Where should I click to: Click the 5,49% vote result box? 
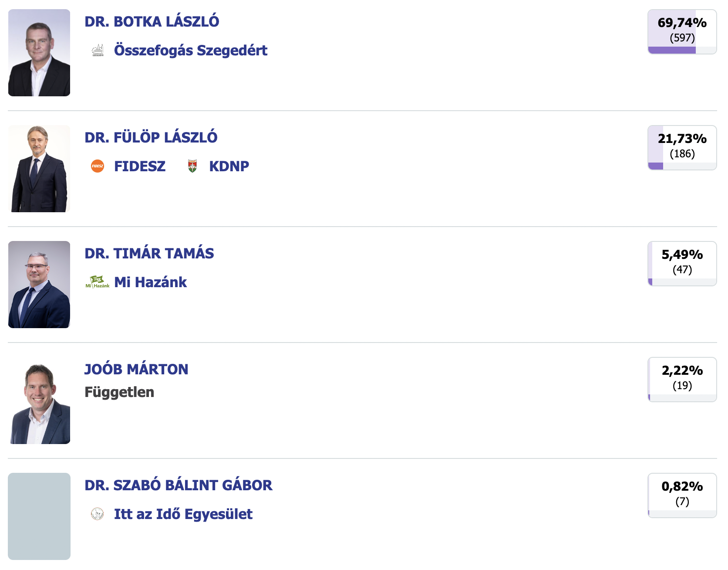coord(682,264)
